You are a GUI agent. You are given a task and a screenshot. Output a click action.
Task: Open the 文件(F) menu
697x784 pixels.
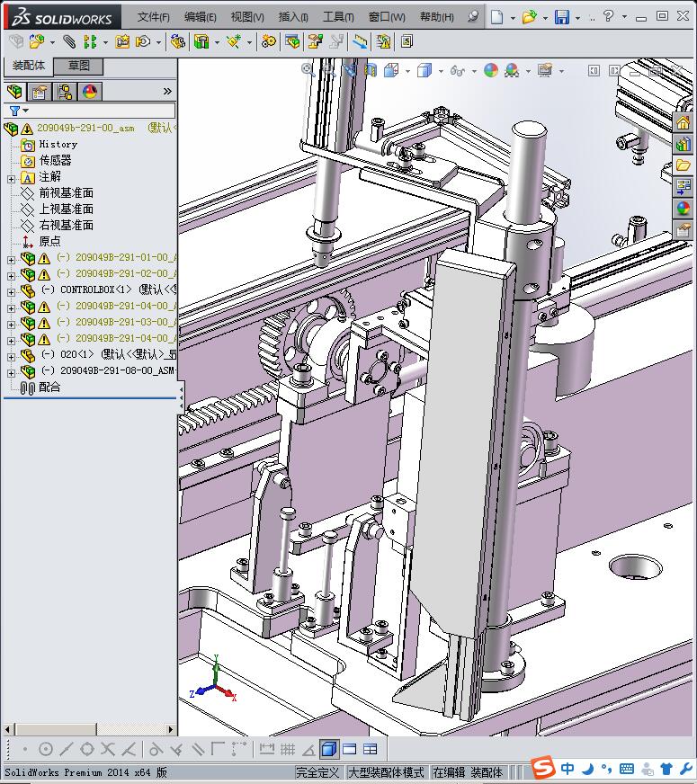coord(154,17)
